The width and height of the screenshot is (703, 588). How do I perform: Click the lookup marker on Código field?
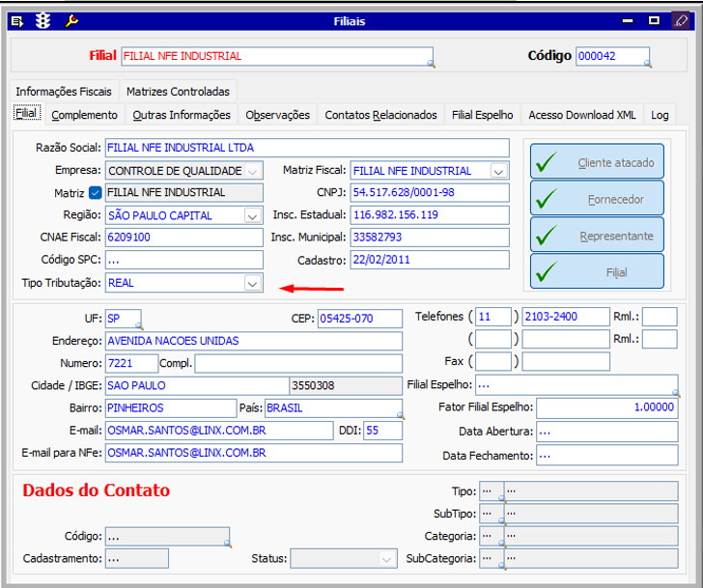(647, 65)
